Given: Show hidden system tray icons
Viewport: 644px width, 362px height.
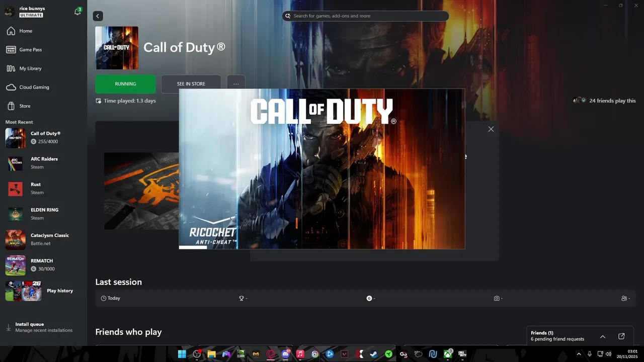Looking at the screenshot, I should tap(579, 354).
